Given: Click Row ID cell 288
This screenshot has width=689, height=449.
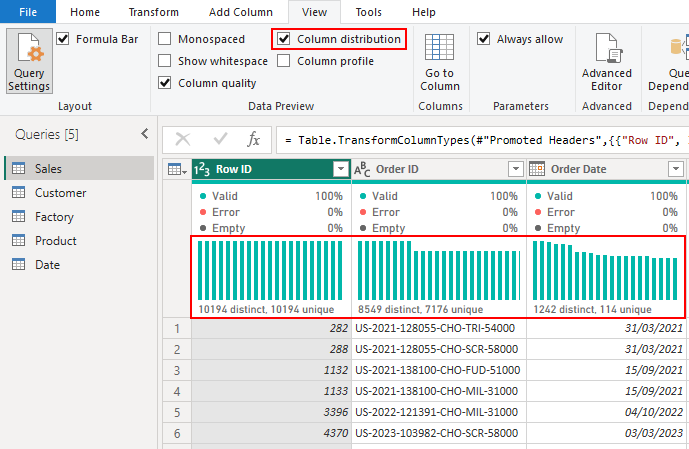Looking at the screenshot, I should point(271,349).
